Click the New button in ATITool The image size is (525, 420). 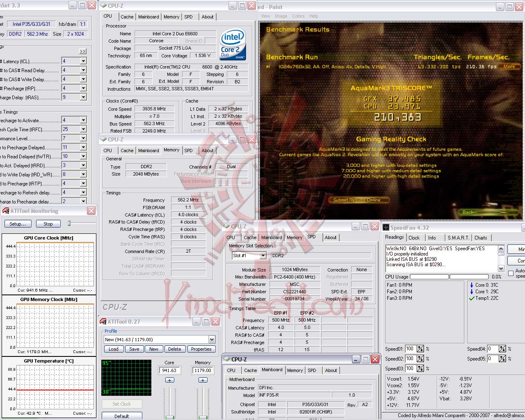point(154,349)
